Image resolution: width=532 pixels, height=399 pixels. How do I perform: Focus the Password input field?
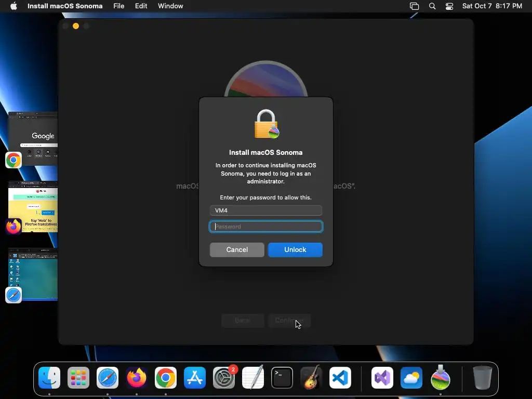point(266,227)
